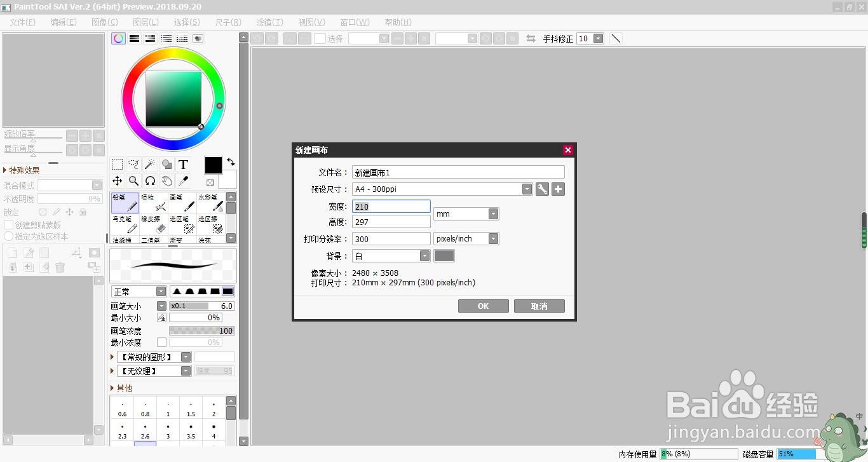Open the pixels/inch unit dropdown
This screenshot has height=462, width=868.
pyautogui.click(x=493, y=239)
